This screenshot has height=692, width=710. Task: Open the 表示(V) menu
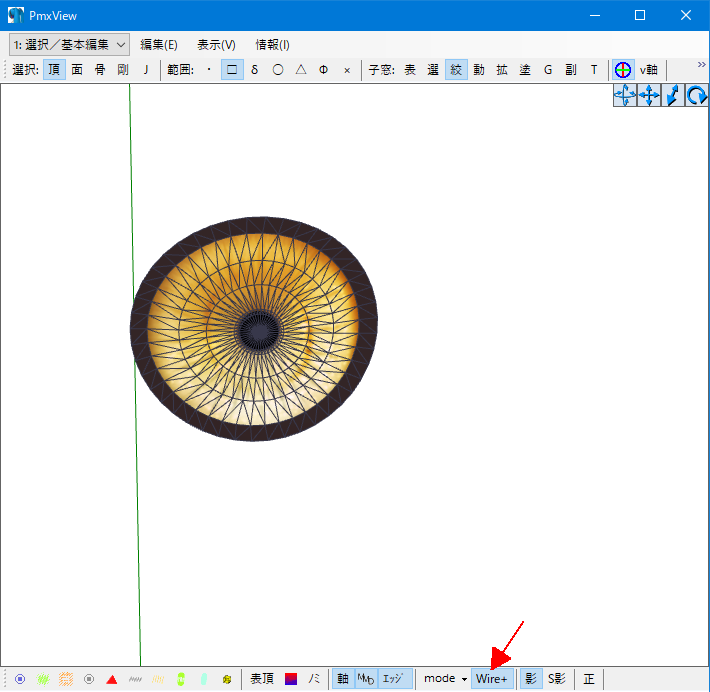point(216,45)
